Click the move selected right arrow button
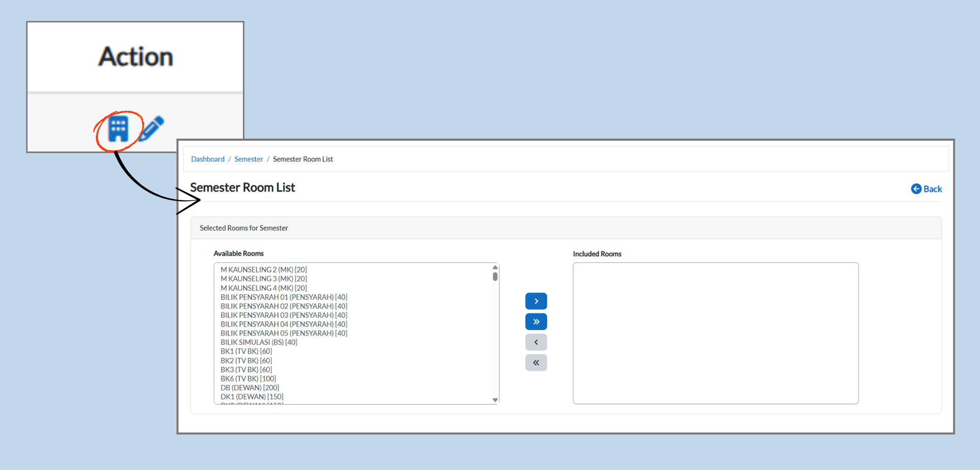The width and height of the screenshot is (980, 470). coord(536,301)
